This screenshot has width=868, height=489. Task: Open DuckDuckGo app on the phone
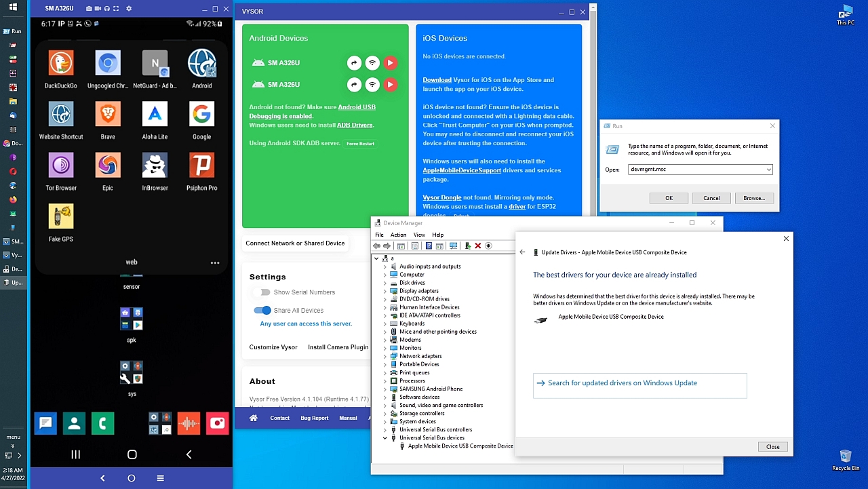click(x=61, y=63)
